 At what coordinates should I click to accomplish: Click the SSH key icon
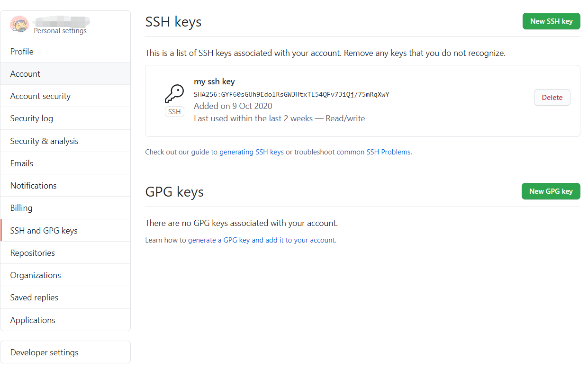click(x=174, y=94)
